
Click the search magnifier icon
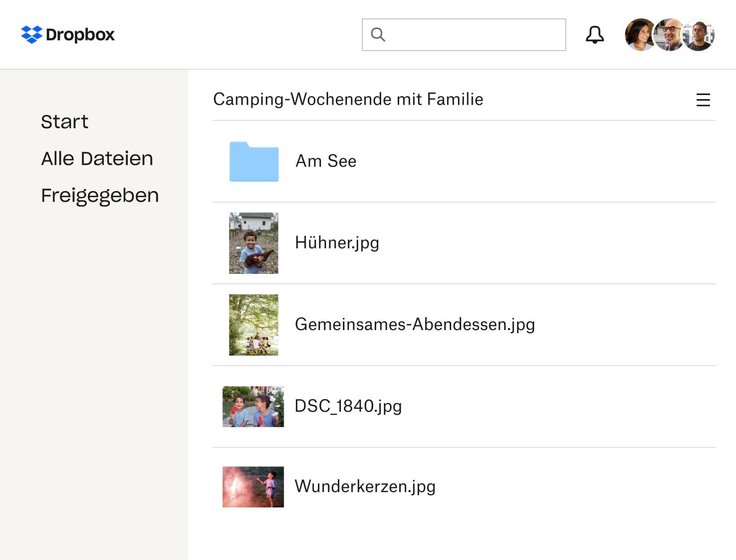pyautogui.click(x=378, y=34)
